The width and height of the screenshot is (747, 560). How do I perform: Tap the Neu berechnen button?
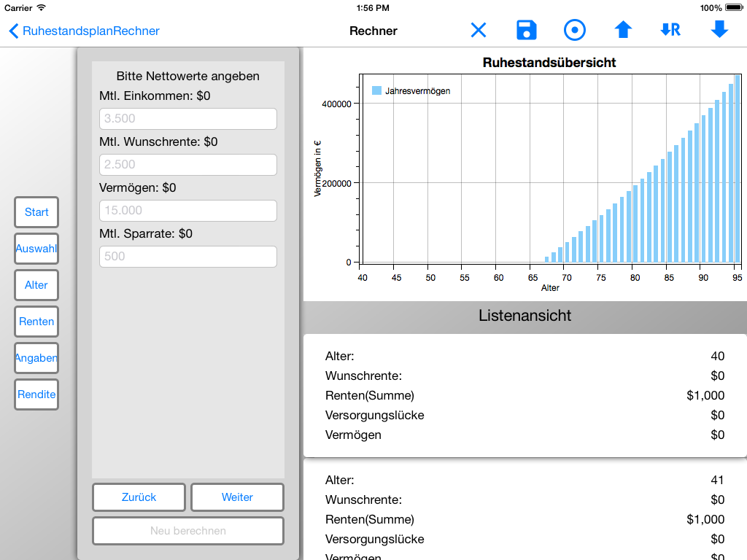coord(188,531)
